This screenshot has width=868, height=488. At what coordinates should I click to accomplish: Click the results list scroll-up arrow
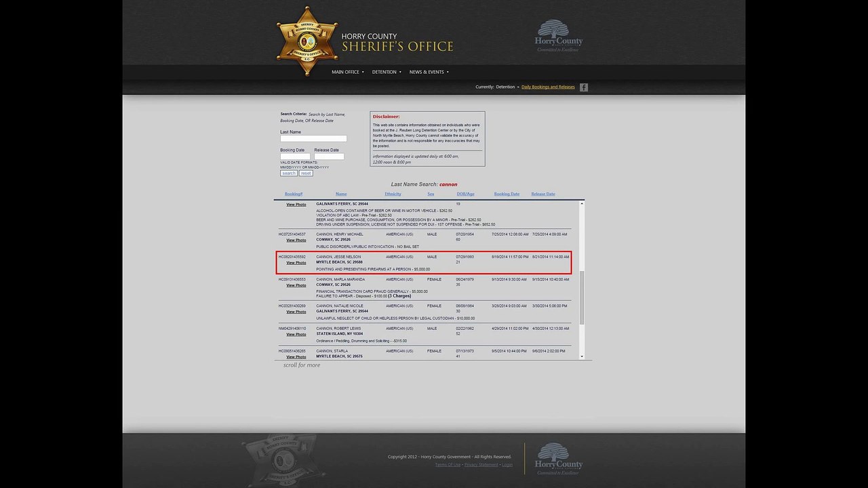click(x=581, y=203)
